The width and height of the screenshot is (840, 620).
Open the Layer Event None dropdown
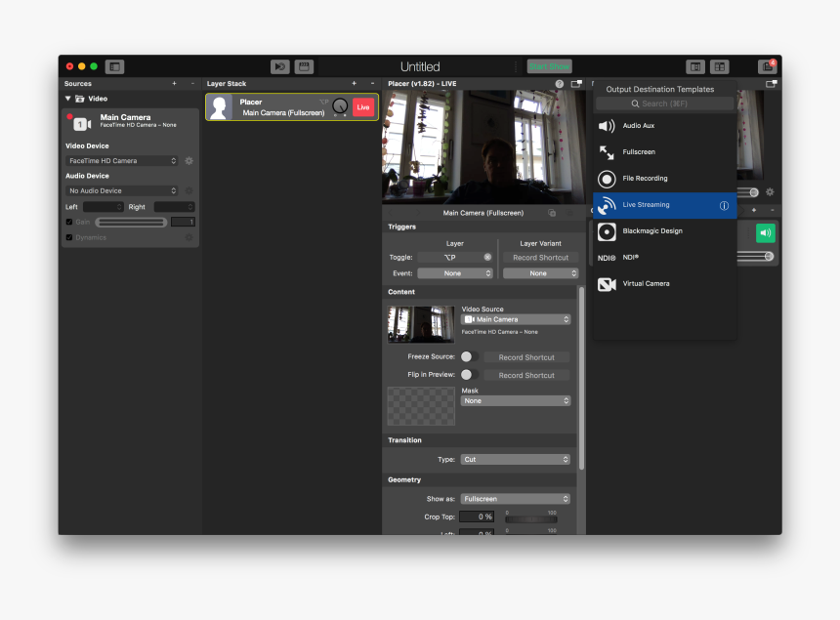455,273
